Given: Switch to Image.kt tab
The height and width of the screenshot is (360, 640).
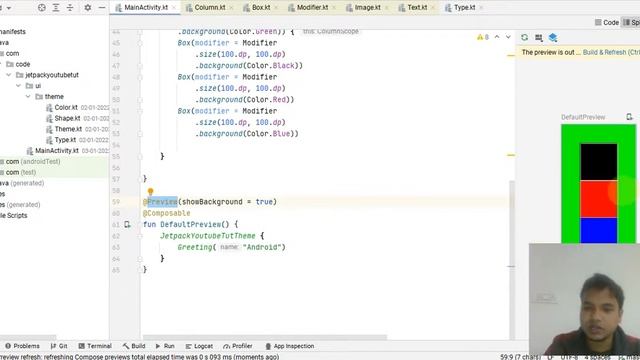Looking at the screenshot, I should tap(367, 7).
